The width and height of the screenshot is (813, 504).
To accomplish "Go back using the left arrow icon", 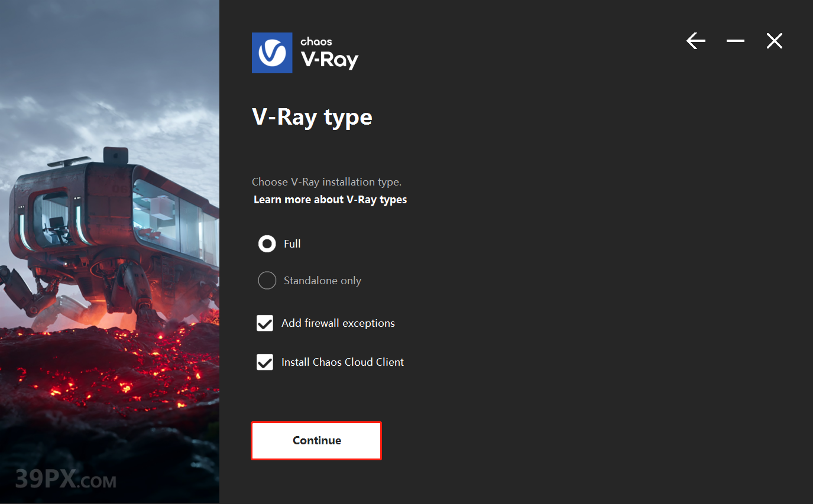I will coord(696,41).
